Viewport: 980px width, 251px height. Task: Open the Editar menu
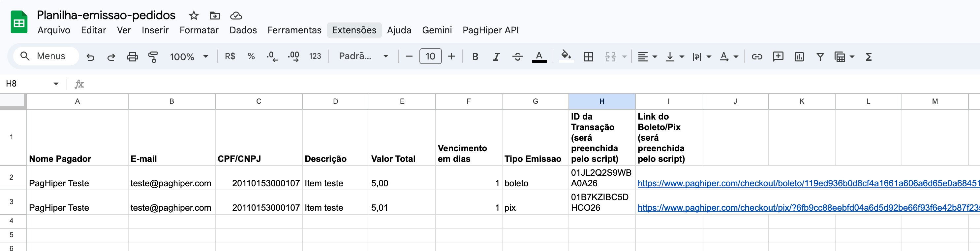point(94,30)
